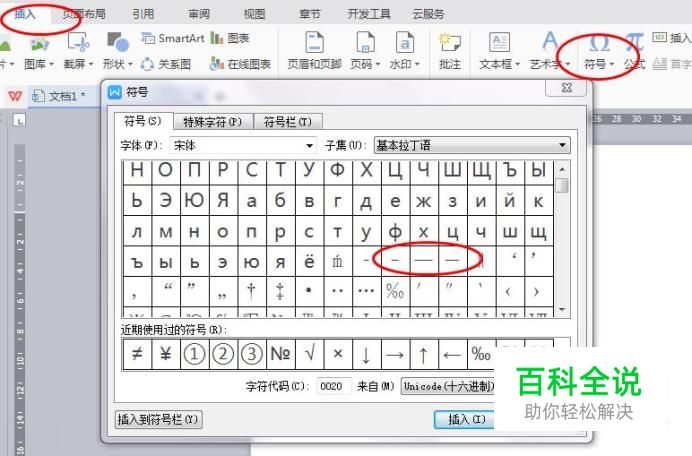Image resolution: width=692 pixels, height=456 pixels.
Task: Click the WPS logo icon
Action: [15, 95]
